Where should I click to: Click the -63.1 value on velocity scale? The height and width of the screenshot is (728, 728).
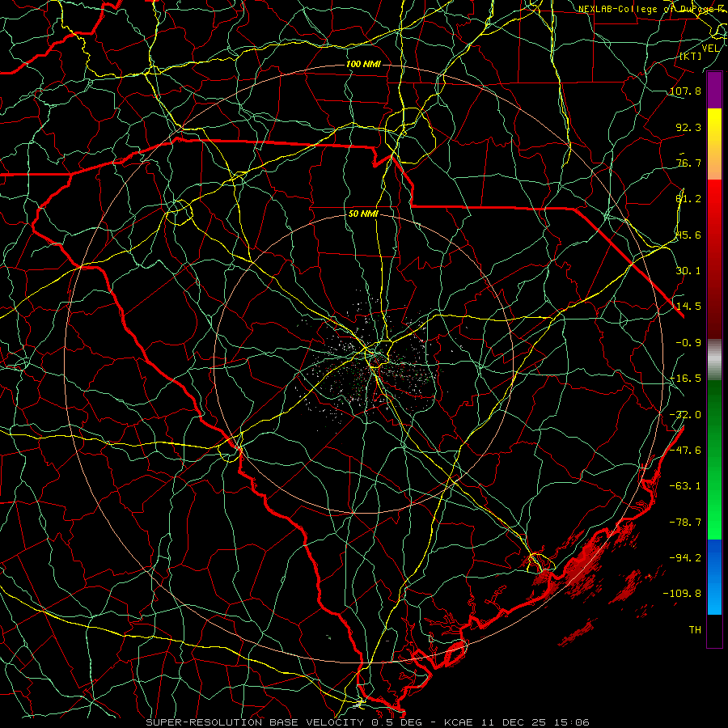tap(685, 486)
